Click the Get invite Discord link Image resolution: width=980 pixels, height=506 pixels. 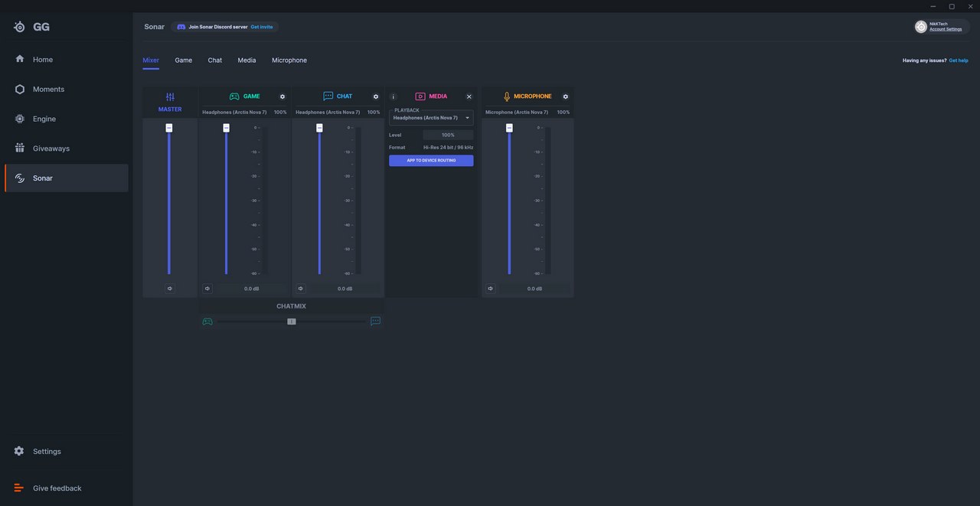(262, 27)
